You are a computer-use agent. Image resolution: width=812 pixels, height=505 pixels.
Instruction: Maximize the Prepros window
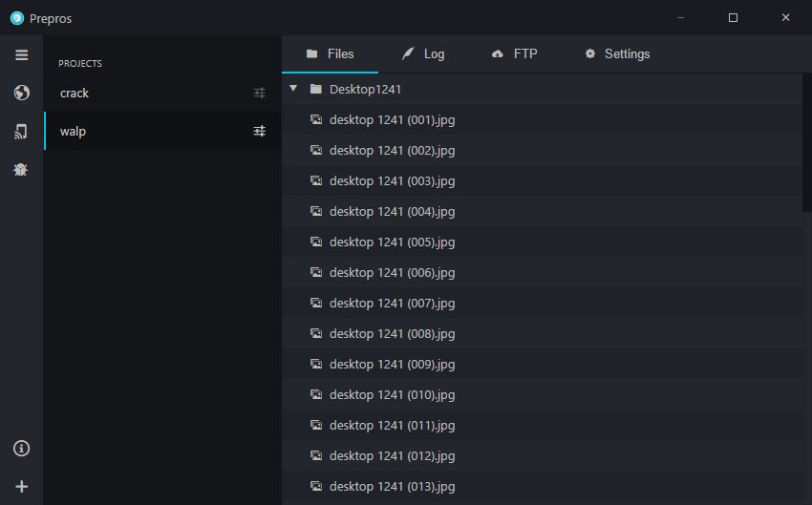tap(733, 17)
